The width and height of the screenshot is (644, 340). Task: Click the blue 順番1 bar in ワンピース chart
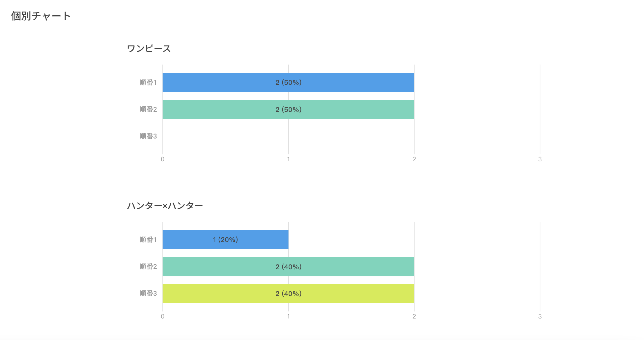(x=288, y=82)
